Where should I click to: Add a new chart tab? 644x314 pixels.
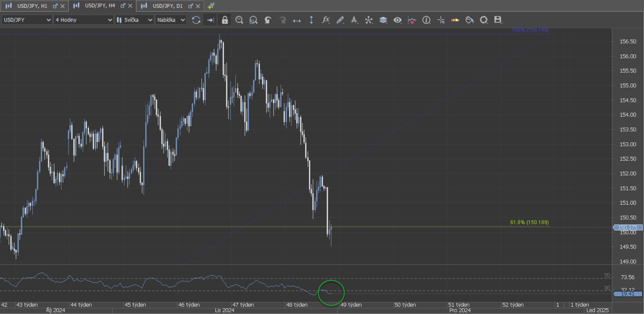(x=211, y=6)
